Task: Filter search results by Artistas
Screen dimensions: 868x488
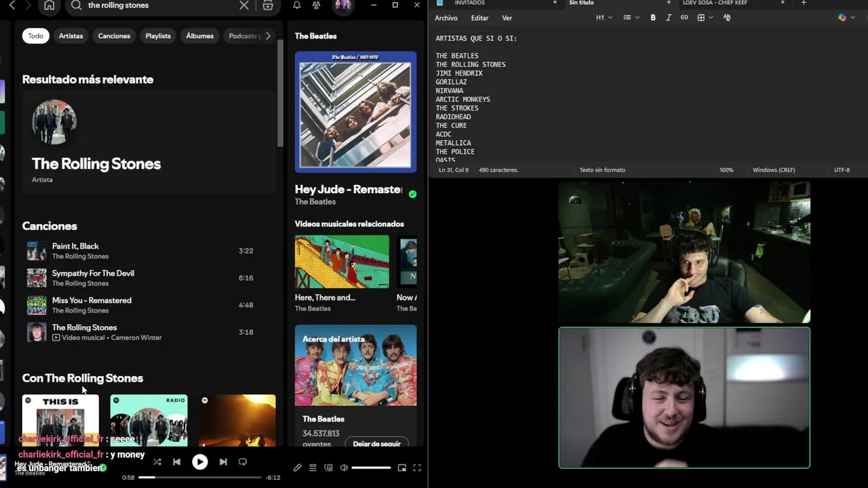Action: coord(71,36)
